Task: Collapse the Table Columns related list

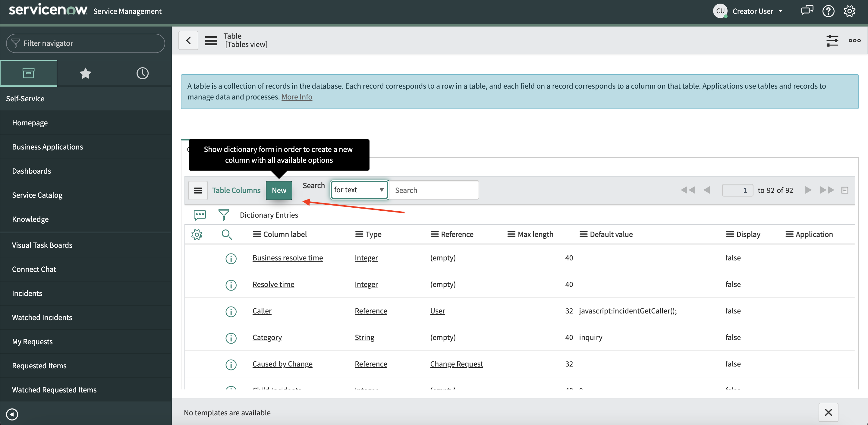Action: (x=844, y=190)
